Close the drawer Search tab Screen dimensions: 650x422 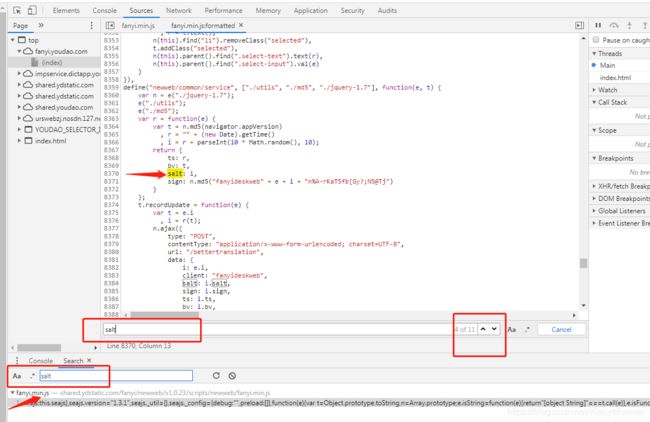click(89, 361)
